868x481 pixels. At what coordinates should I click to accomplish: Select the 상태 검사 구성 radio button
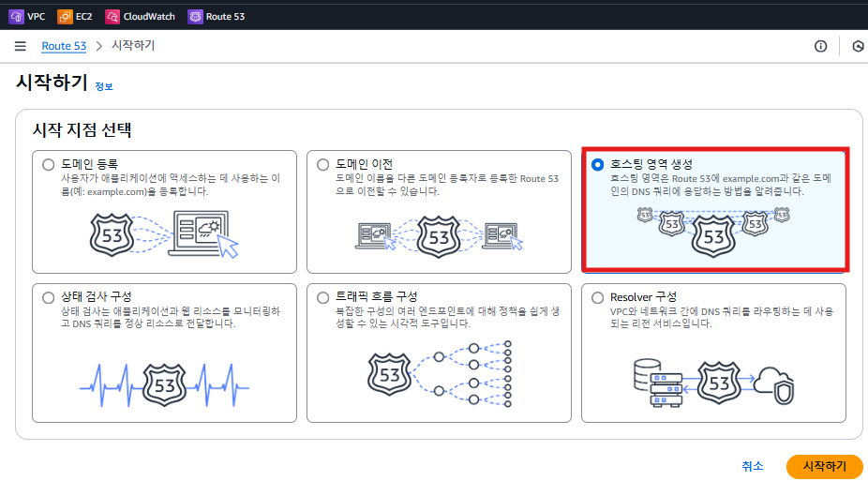coord(48,298)
